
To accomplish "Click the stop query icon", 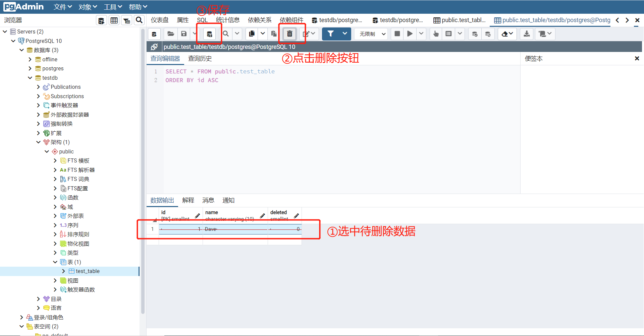I will click(397, 33).
